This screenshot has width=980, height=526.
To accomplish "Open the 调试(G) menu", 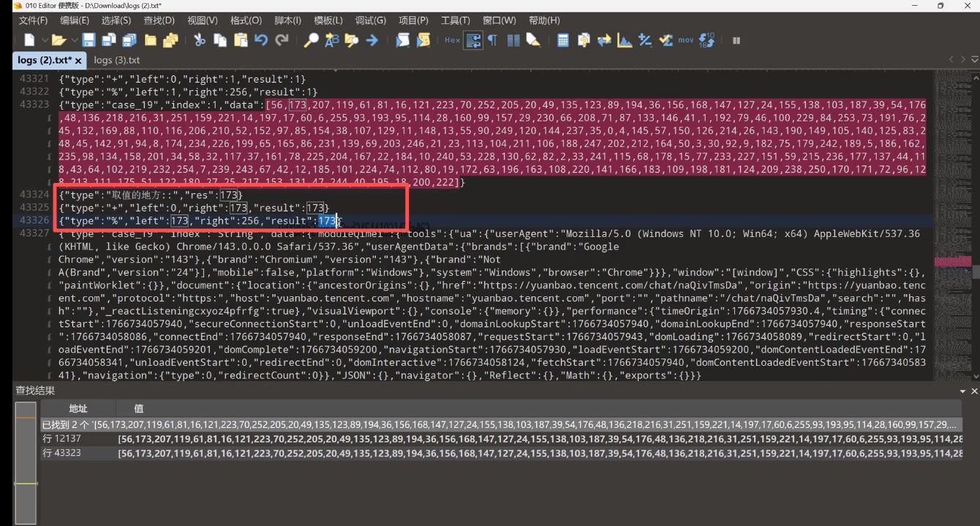I will point(370,20).
